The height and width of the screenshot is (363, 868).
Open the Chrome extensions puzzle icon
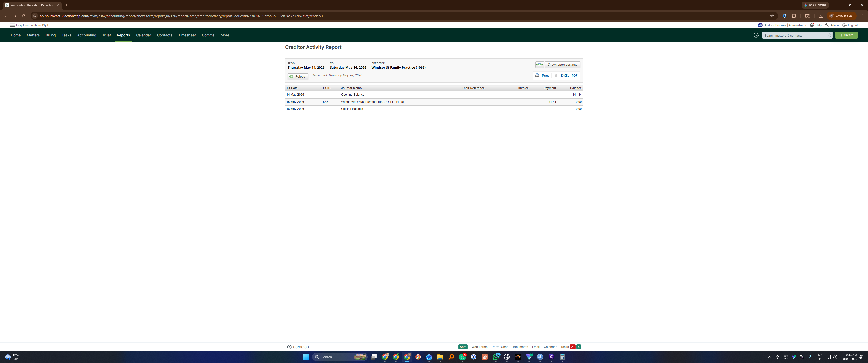pos(794,16)
